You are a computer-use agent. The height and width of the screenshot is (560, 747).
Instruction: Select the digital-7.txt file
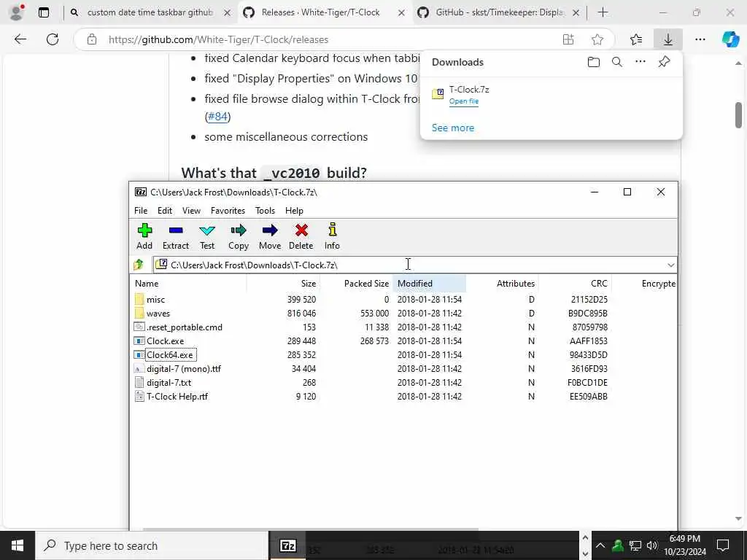pyautogui.click(x=169, y=382)
